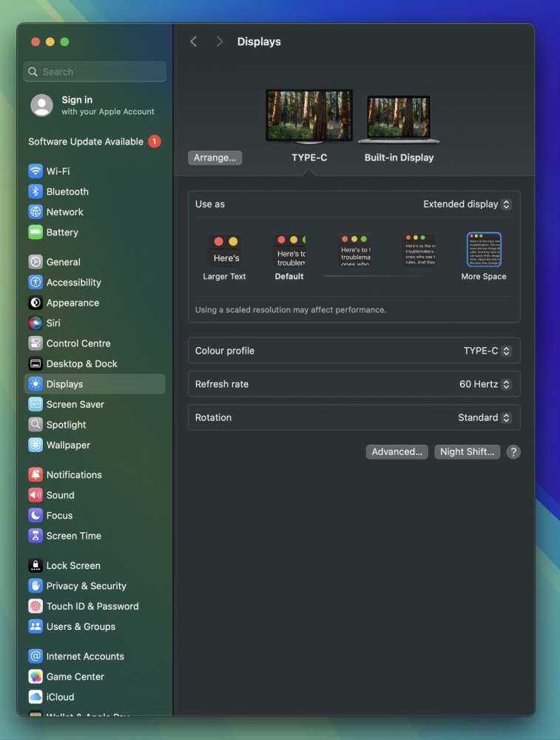
Task: Open the Siri icon in sidebar
Action: point(36,323)
